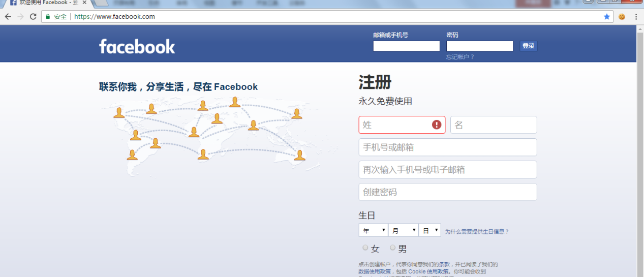Screen dimensions: 644x277
Task: Click the 生日 label text
Action: (367, 215)
